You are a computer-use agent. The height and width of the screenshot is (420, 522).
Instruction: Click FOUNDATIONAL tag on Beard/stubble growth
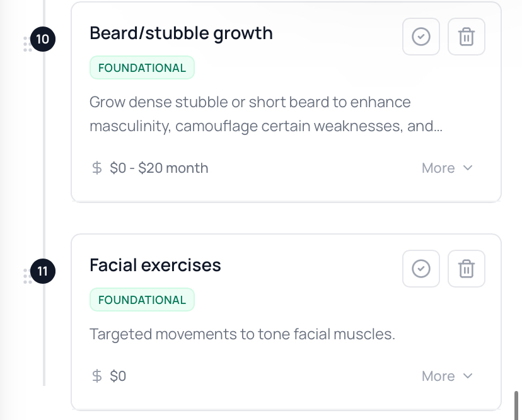[142, 68]
